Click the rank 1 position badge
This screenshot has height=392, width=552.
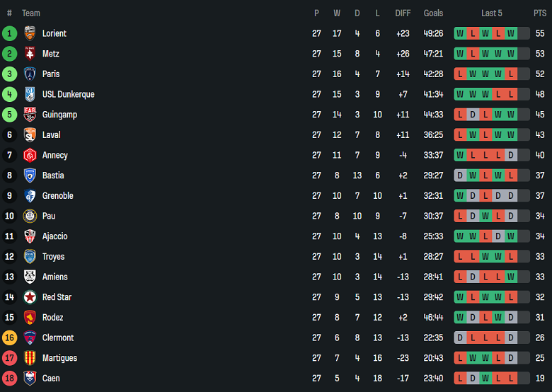click(9, 33)
